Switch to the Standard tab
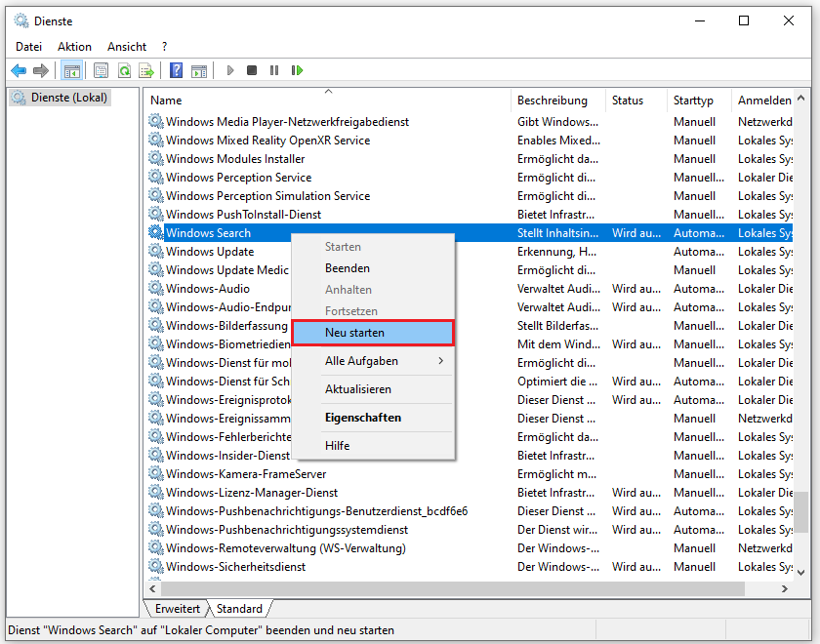The image size is (820, 644). pos(239,608)
